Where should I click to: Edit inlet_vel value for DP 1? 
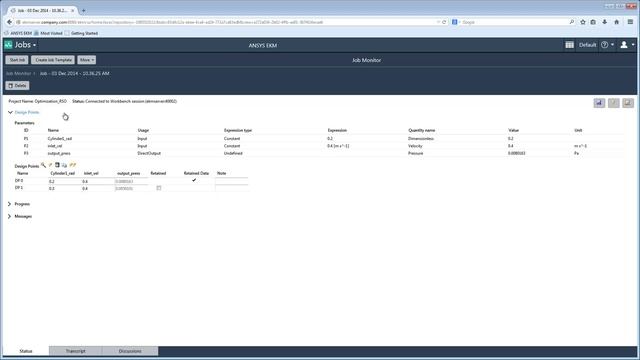click(x=97, y=189)
